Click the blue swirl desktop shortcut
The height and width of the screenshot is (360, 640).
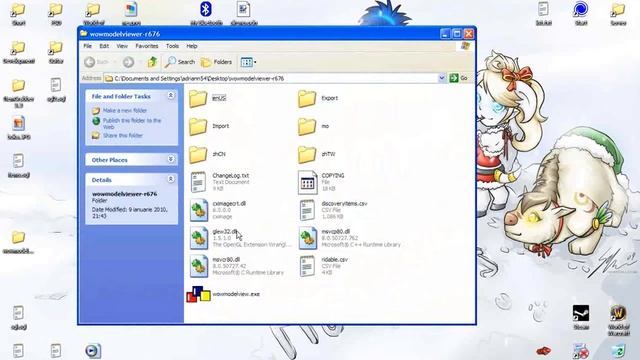coord(581,9)
